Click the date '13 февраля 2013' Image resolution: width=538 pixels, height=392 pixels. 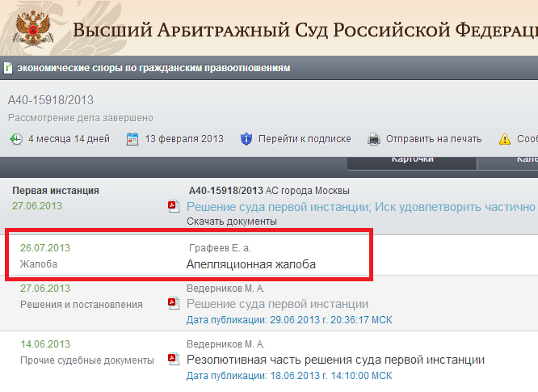[x=184, y=139]
